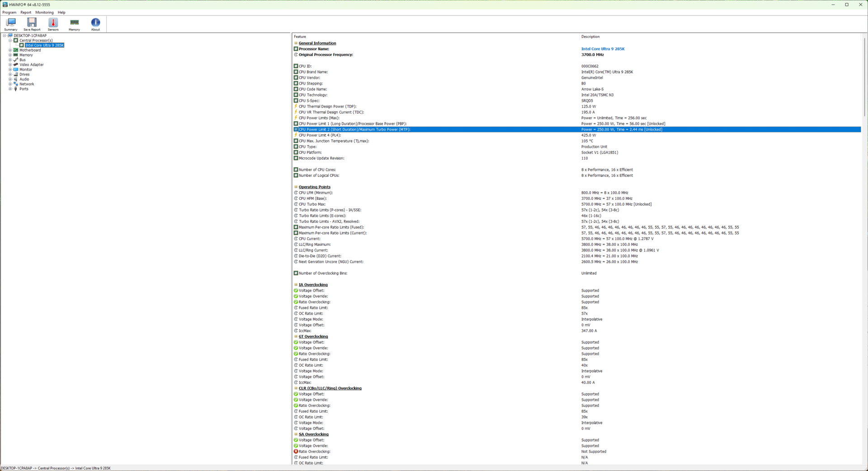The height and width of the screenshot is (471, 868).
Task: Select the CPU Max. Junction Temperature row
Action: point(577,141)
